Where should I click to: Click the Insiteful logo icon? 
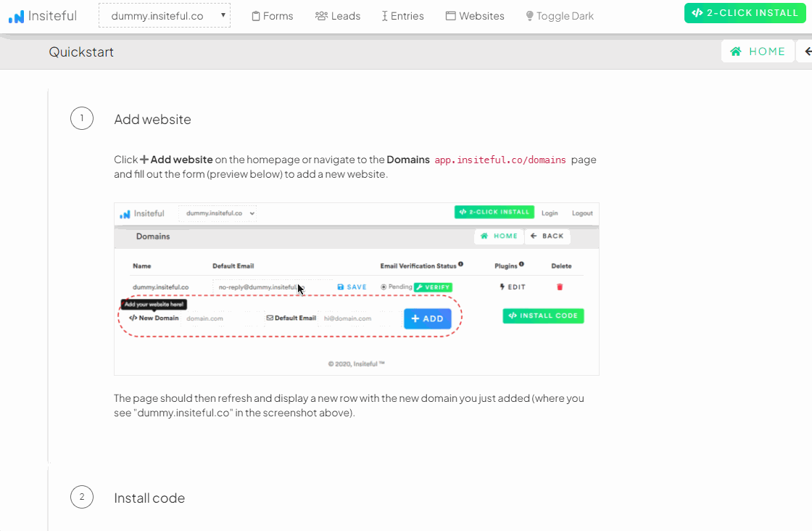click(16, 17)
